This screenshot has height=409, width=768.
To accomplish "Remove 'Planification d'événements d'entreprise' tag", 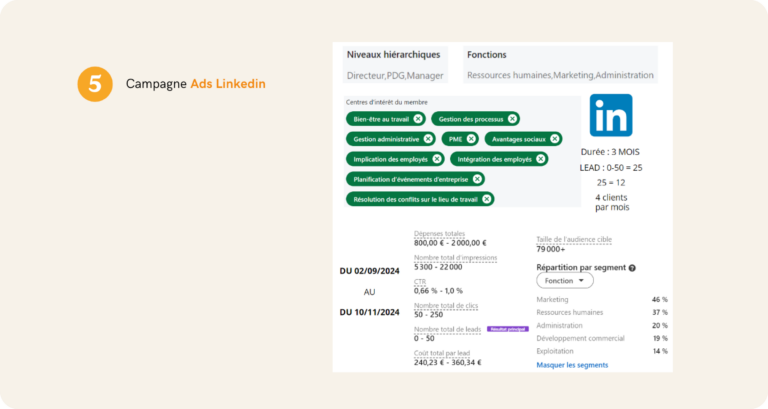I will (477, 179).
